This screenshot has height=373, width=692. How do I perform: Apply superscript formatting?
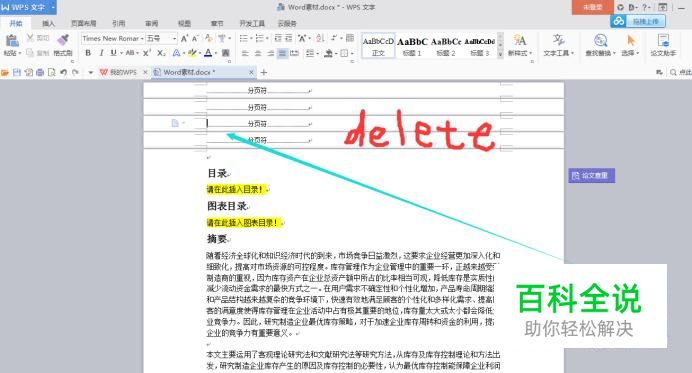click(x=147, y=53)
